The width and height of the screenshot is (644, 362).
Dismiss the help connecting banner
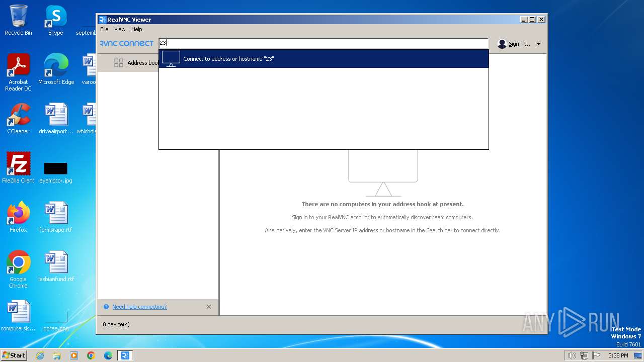[x=209, y=307]
